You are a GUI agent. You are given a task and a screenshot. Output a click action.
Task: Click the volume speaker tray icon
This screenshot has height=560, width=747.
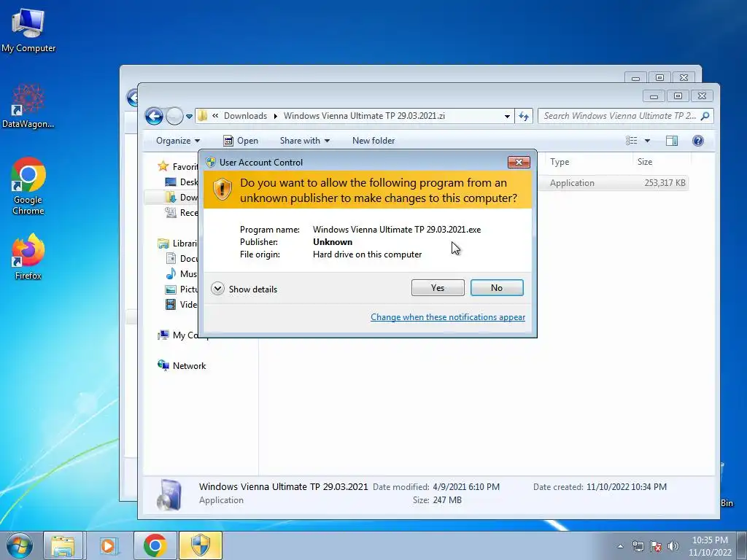click(x=673, y=546)
